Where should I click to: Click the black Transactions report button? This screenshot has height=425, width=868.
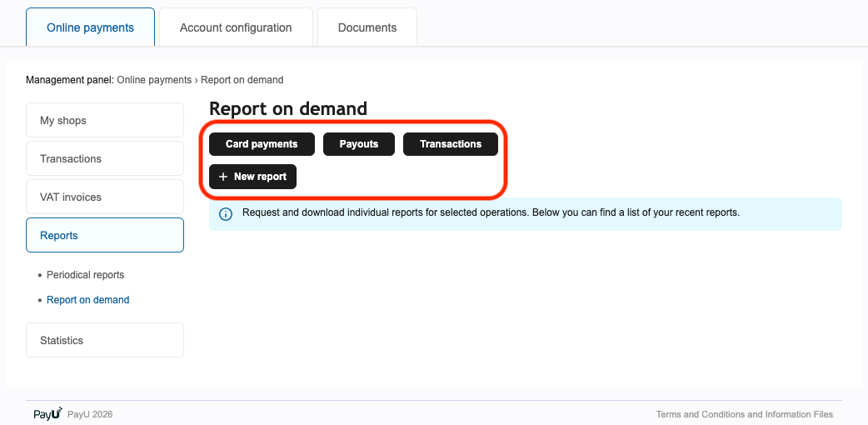[450, 144]
